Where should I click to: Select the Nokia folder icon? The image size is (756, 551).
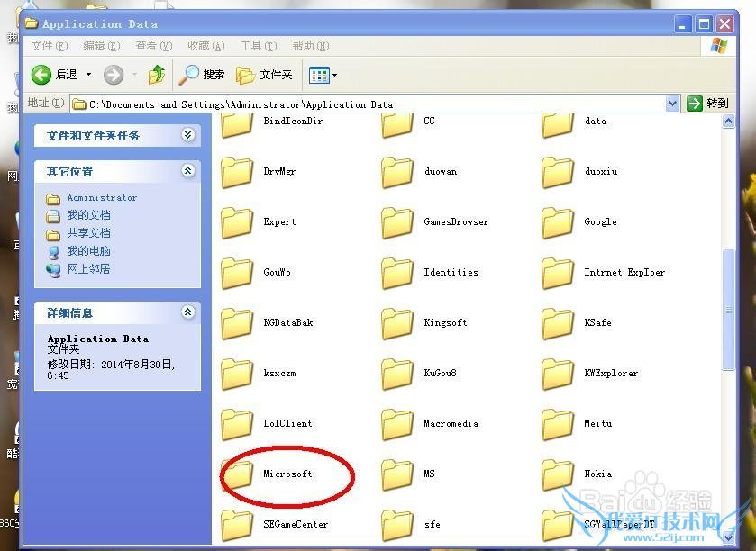click(x=558, y=474)
